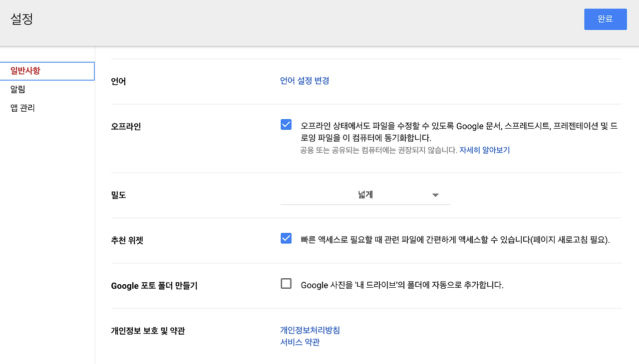Click the dropdown arrow beside 넓게

click(435, 195)
